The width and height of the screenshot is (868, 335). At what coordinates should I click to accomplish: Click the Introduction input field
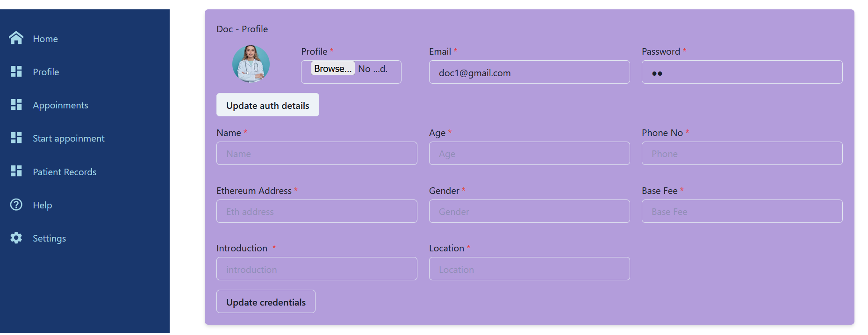pos(317,269)
